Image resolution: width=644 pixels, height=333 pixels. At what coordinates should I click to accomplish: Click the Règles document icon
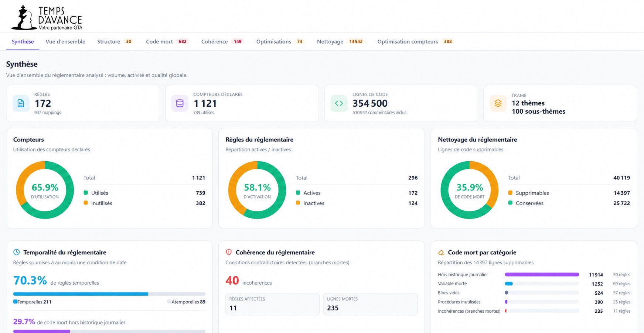point(21,103)
